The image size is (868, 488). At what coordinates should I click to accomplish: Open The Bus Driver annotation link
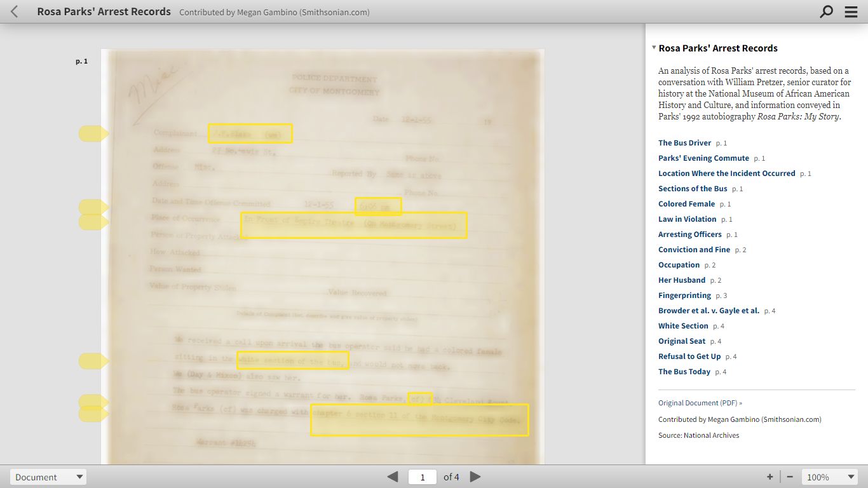[x=684, y=143]
